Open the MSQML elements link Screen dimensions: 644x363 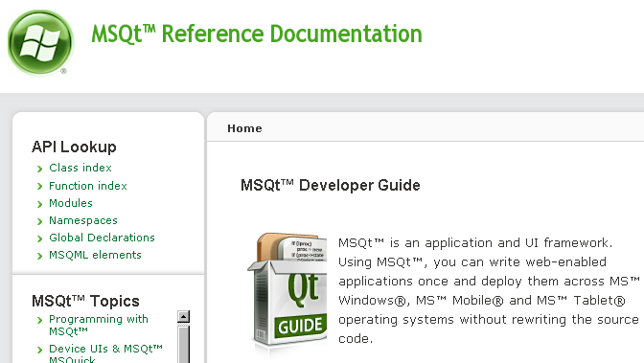pos(95,255)
